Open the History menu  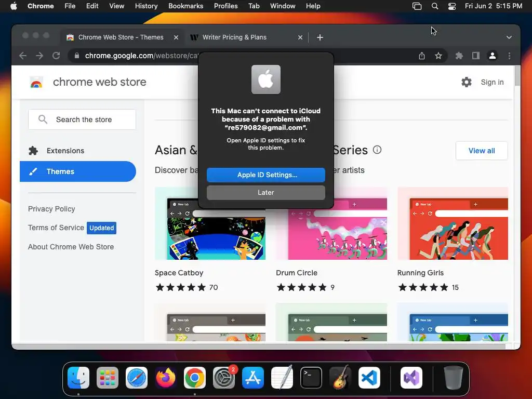tap(146, 6)
